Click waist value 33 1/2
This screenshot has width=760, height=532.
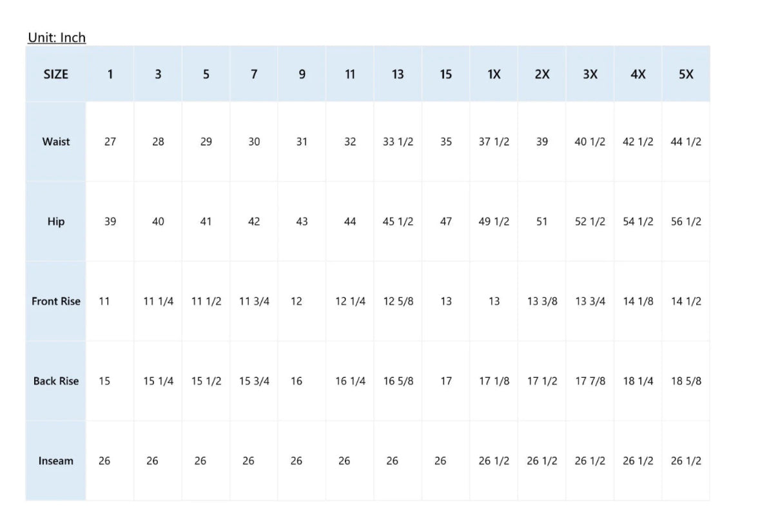(x=398, y=142)
